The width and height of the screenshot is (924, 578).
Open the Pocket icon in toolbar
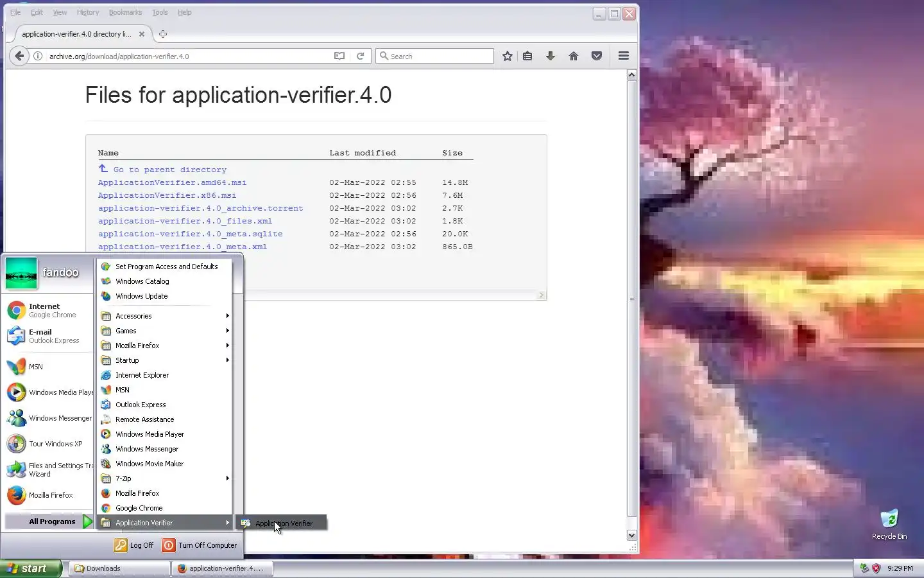point(597,56)
